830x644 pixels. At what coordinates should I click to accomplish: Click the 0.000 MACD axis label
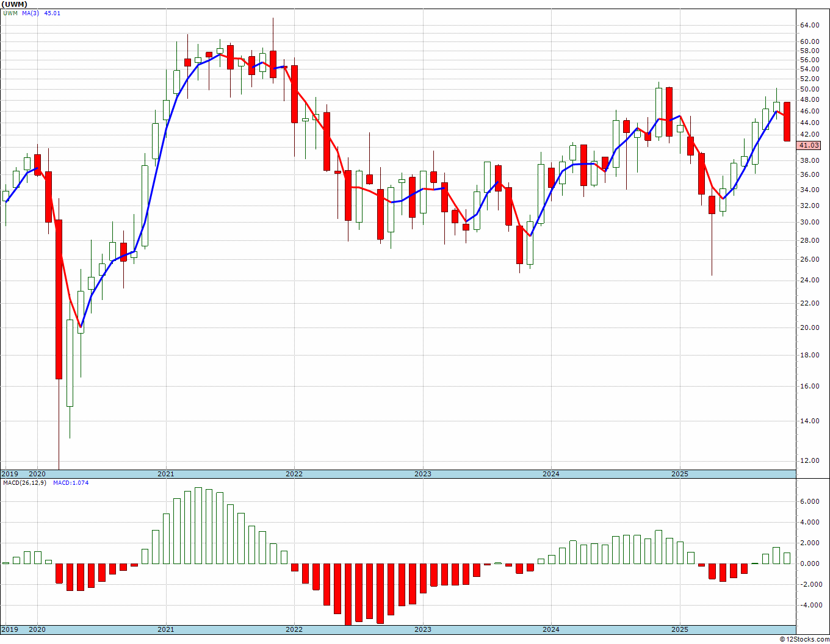coord(809,563)
